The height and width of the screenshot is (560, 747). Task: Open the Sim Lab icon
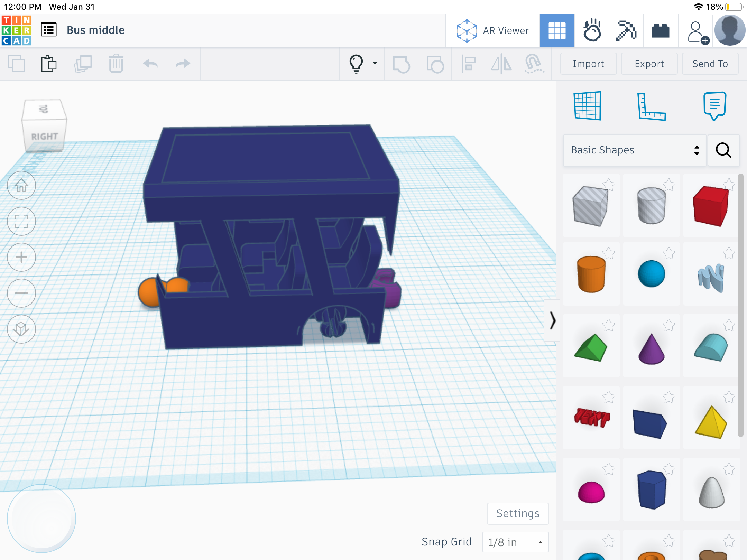tap(592, 30)
